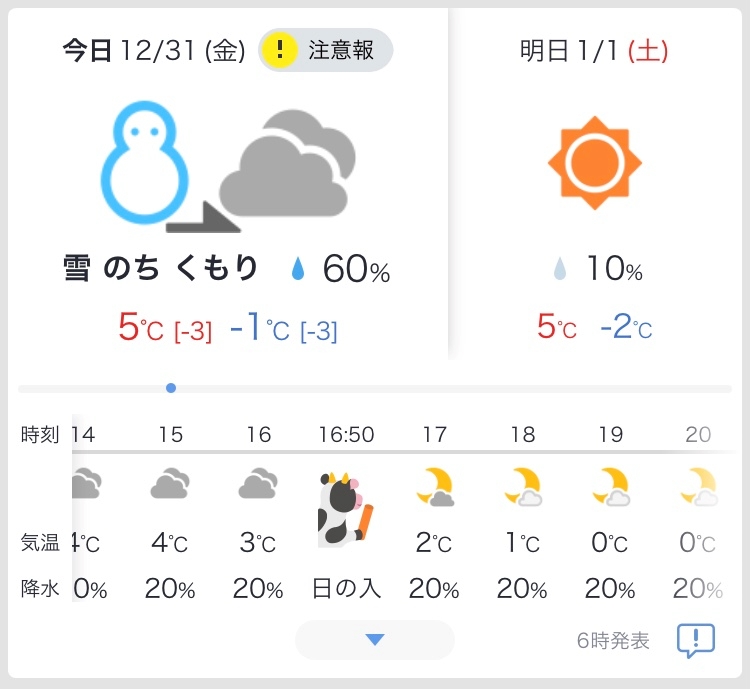This screenshot has width=750, height=689.
Task: Click the 18 o'clock hour column header
Action: [522, 434]
